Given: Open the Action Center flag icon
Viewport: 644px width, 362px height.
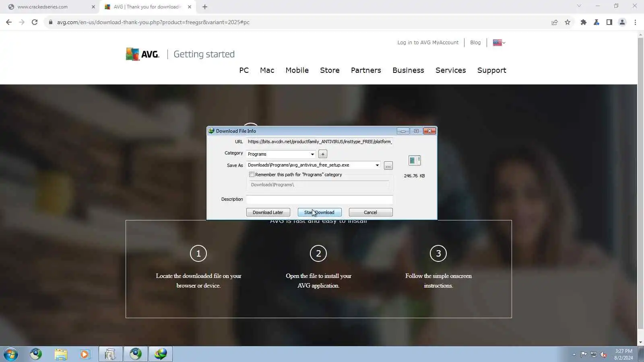Looking at the screenshot, I should click(584, 354).
